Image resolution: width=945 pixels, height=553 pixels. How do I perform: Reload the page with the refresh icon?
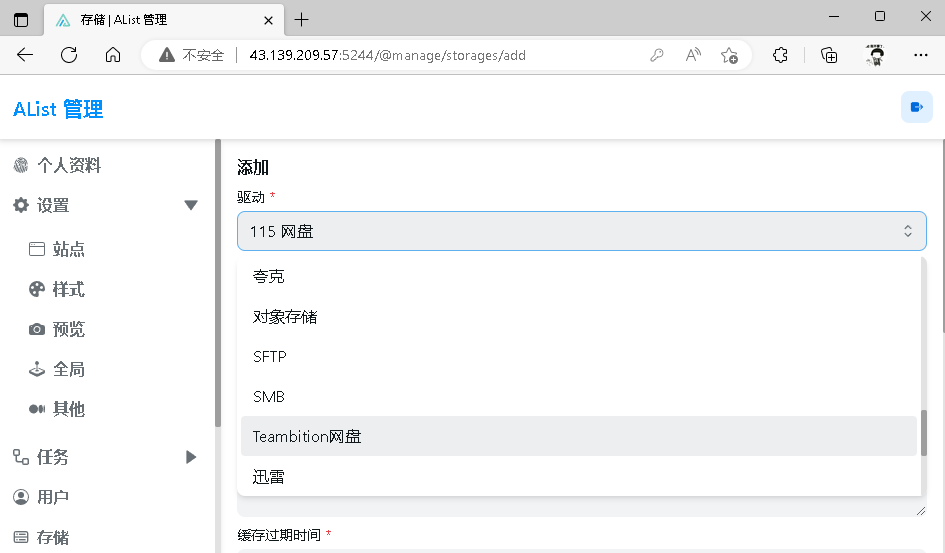(69, 56)
